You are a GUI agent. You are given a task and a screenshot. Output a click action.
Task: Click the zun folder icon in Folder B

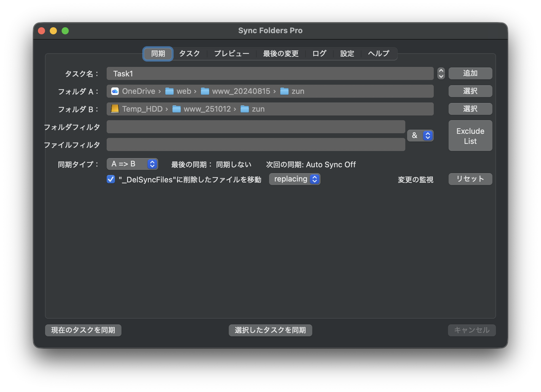tap(245, 109)
